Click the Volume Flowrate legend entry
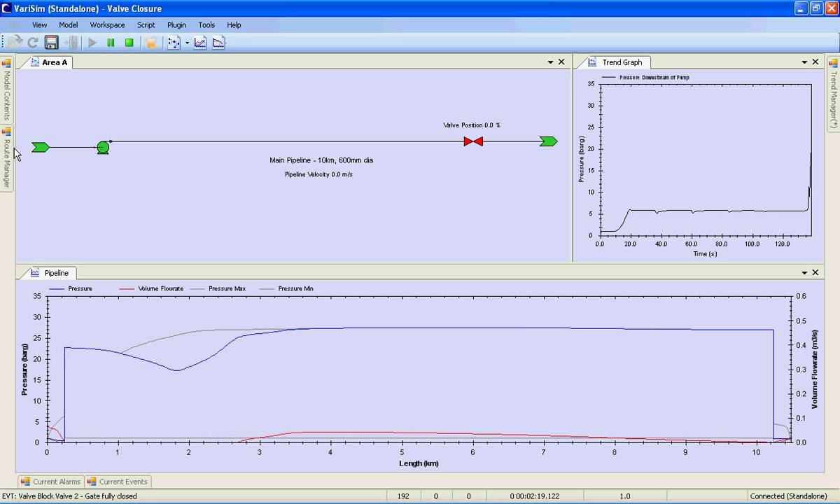Screen dimensions: 840x504 [152, 288]
